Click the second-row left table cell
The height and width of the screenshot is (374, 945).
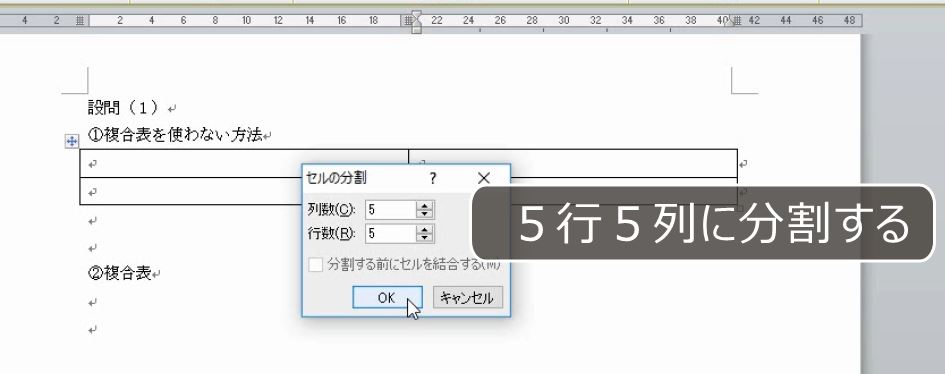click(190, 192)
